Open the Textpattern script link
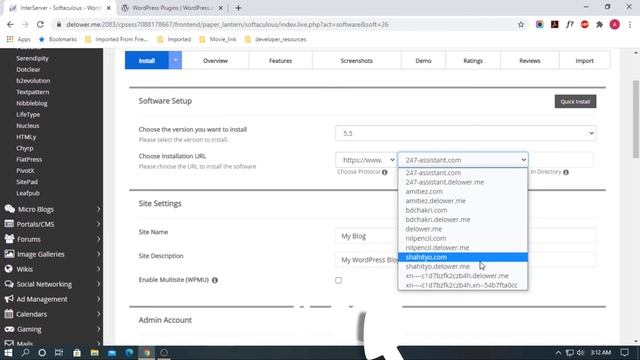Screen dimensions: 640x360 pos(33,92)
